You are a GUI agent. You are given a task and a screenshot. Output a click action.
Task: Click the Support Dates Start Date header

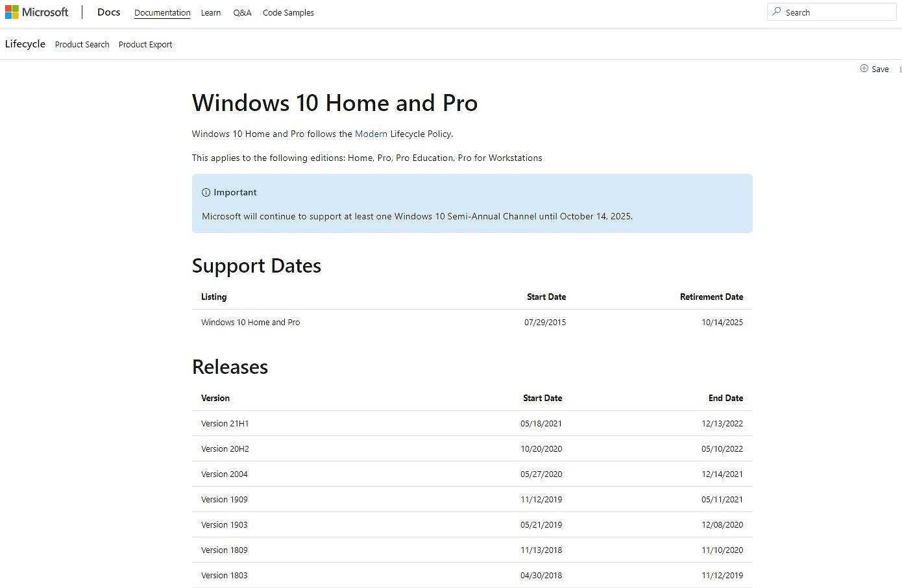pos(546,297)
